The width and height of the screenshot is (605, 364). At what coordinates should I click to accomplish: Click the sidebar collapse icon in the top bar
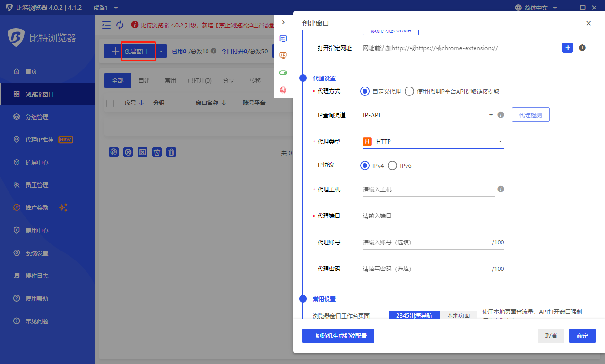pos(106,25)
